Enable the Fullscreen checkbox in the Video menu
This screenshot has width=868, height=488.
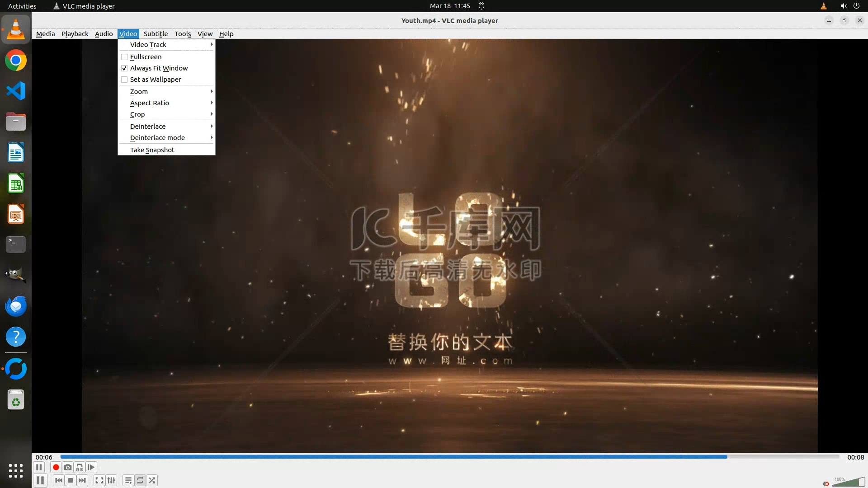point(146,57)
